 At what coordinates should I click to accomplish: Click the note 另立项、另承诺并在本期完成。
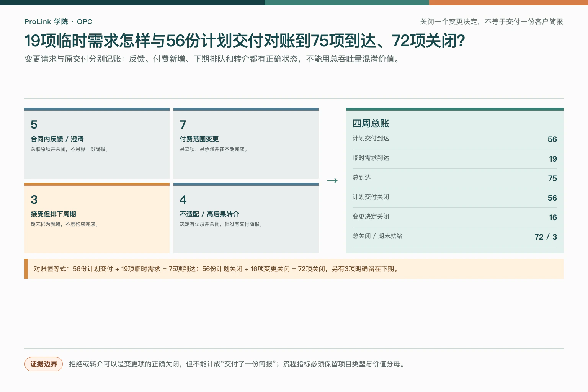pyautogui.click(x=214, y=149)
